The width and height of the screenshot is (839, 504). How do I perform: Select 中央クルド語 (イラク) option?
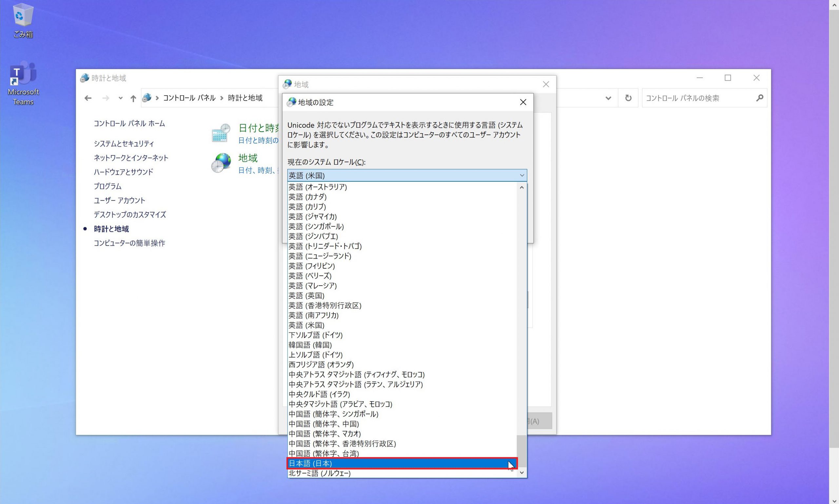click(402, 394)
